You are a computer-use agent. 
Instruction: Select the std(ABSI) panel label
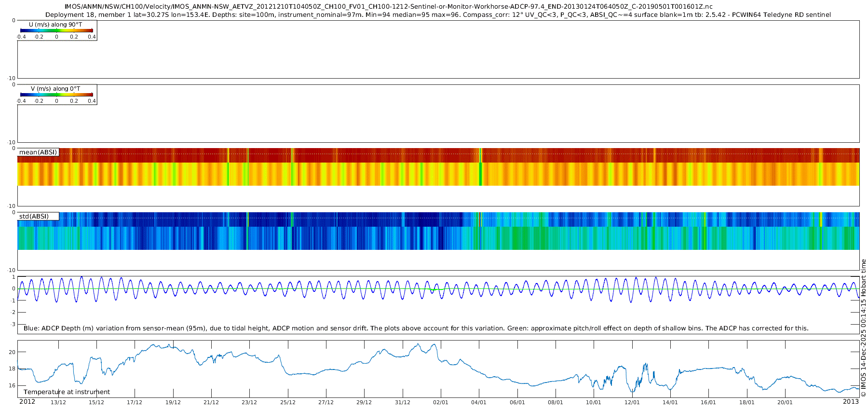(34, 217)
